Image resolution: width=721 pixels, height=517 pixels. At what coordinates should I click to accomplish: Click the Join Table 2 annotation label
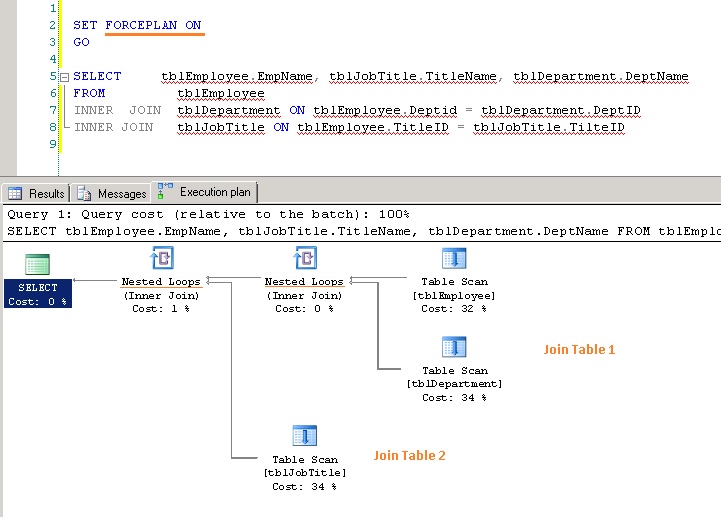point(410,456)
